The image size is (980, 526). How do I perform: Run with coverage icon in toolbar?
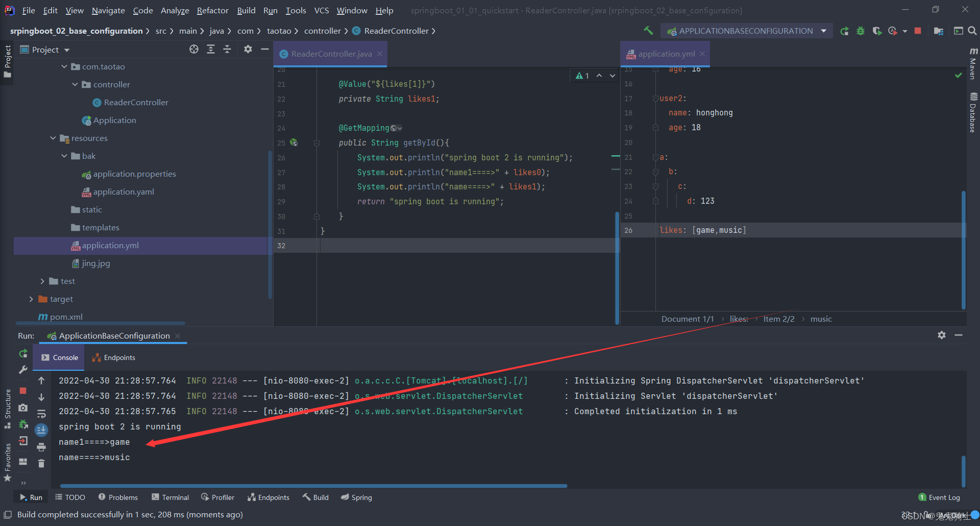click(x=877, y=31)
